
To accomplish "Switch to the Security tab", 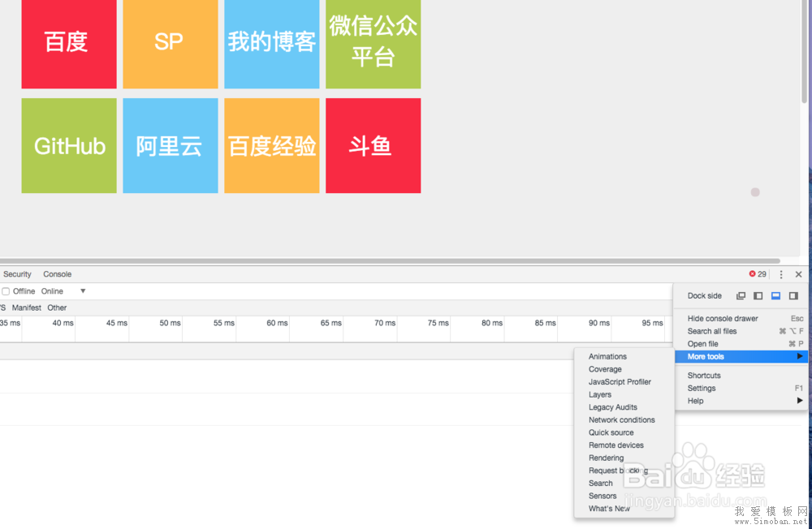I will [17, 274].
